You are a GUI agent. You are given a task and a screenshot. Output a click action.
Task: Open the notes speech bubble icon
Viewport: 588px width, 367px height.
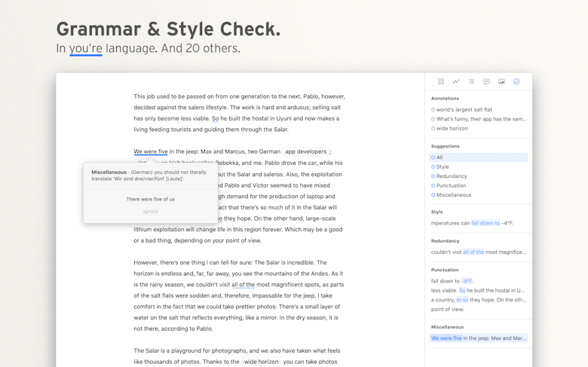(x=486, y=81)
